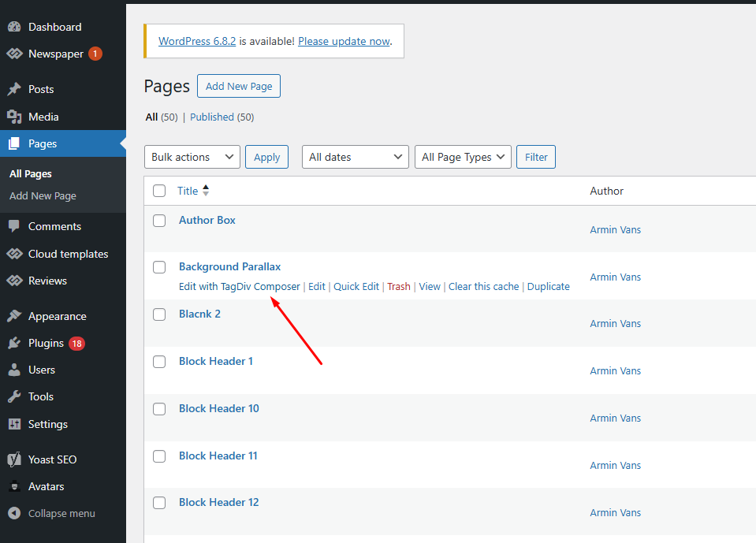This screenshot has width=756, height=543.
Task: Select All Pages submenu item
Action: pos(31,173)
